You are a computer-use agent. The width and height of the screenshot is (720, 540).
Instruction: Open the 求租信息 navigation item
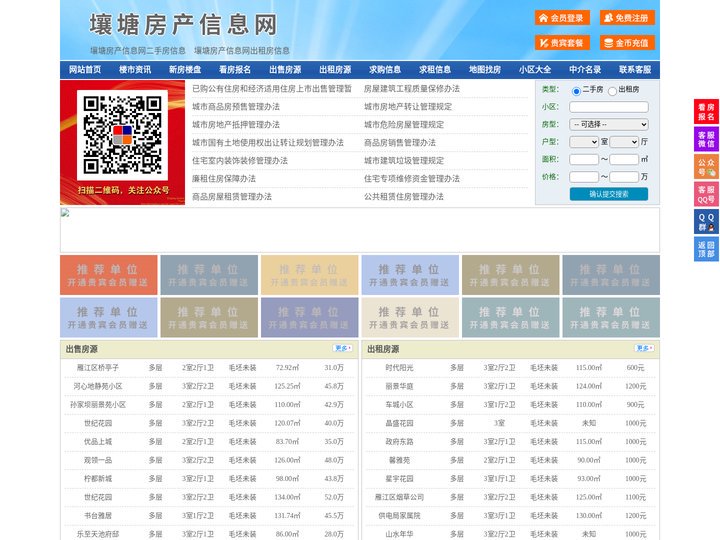click(x=435, y=70)
